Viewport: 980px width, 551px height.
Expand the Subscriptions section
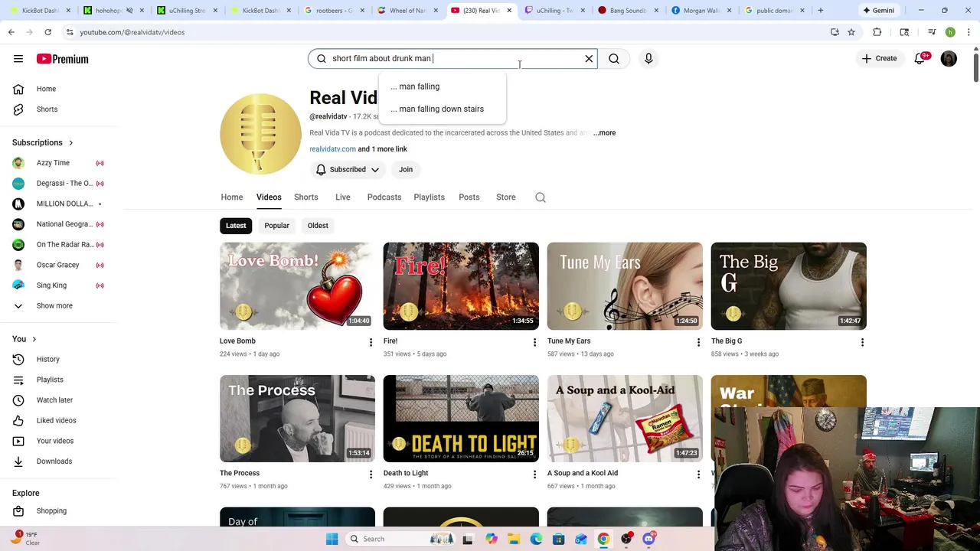(43, 142)
